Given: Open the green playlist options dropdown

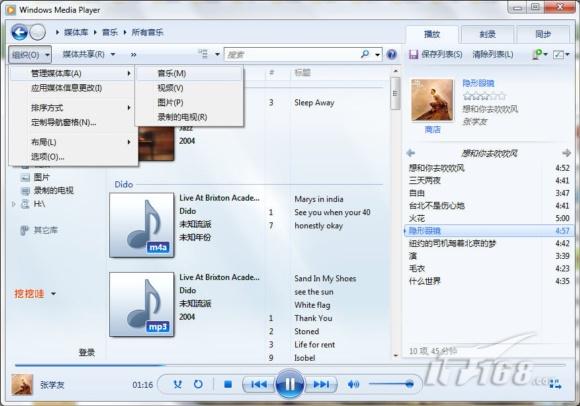Looking at the screenshot, I should tap(540, 55).
